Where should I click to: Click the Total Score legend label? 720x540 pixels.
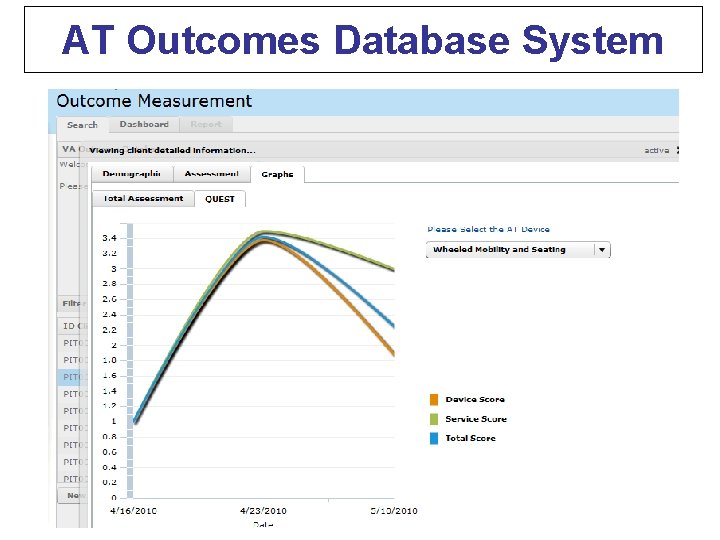click(x=470, y=438)
